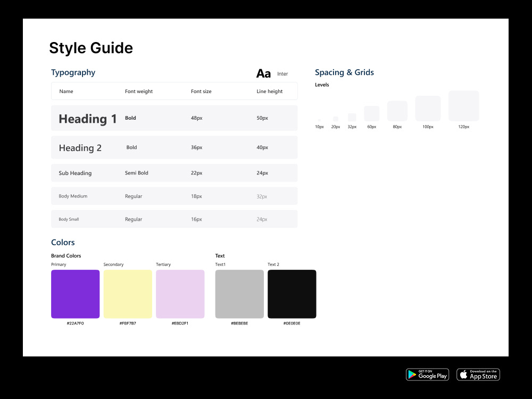Click 'Semi Bold' in the Sub Heading row

pos(136,173)
